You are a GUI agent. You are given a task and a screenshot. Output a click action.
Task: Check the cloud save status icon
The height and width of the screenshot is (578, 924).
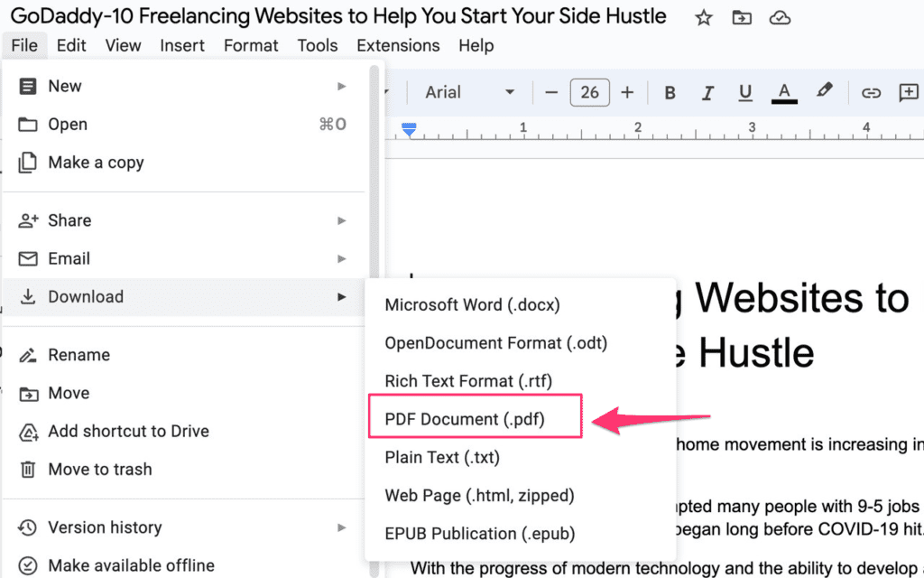coord(780,18)
